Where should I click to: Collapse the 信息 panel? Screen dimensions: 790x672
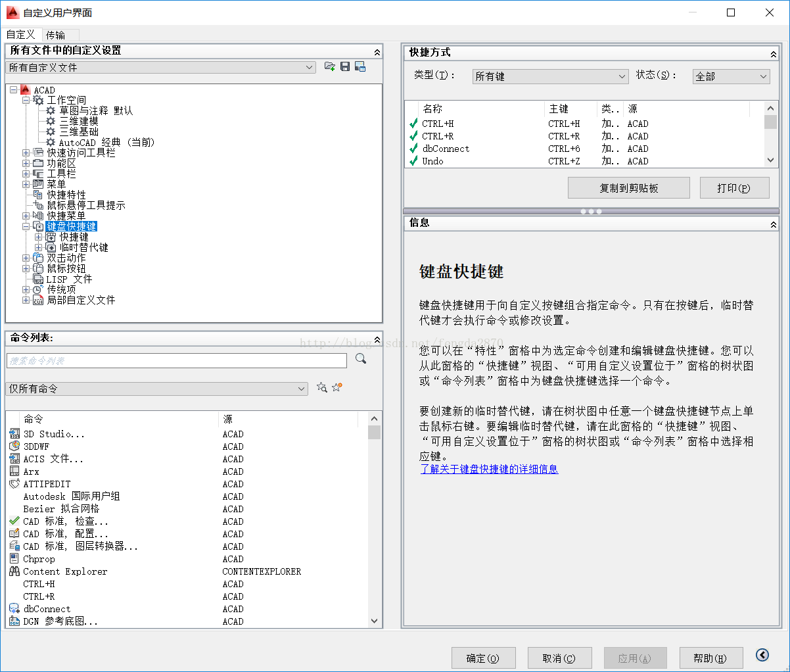click(774, 225)
